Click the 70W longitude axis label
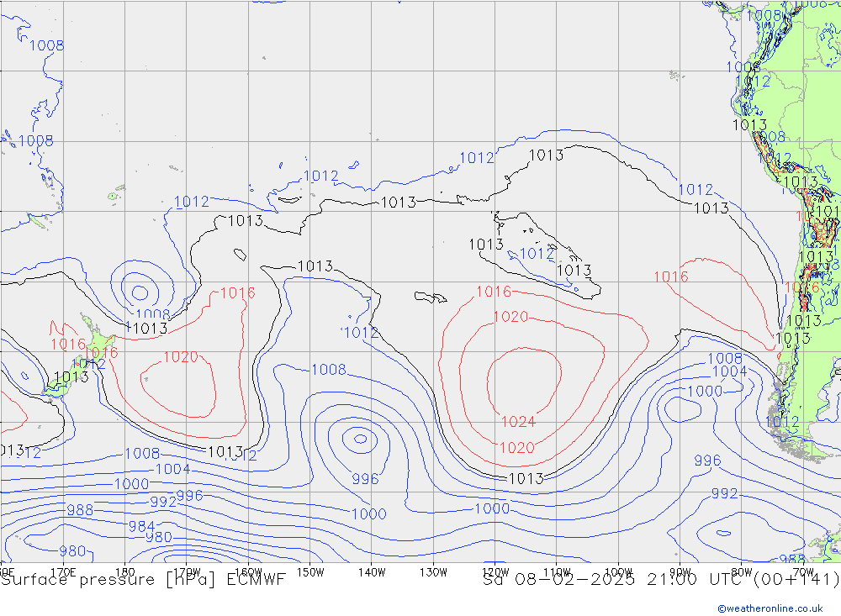 803,572
